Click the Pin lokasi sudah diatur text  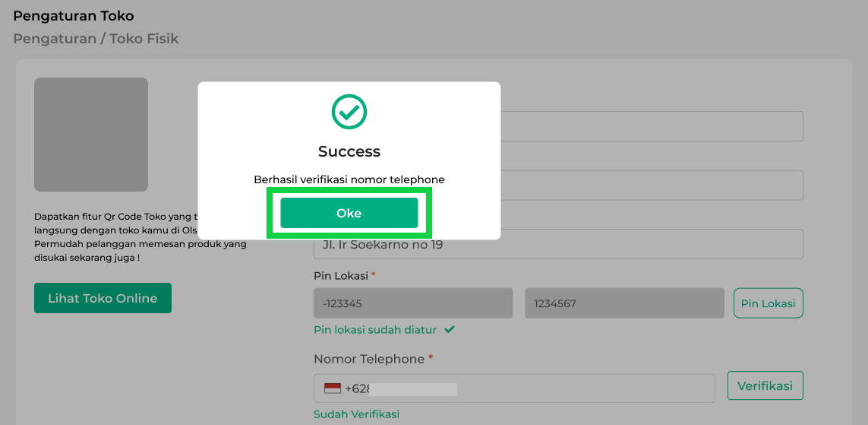(375, 330)
